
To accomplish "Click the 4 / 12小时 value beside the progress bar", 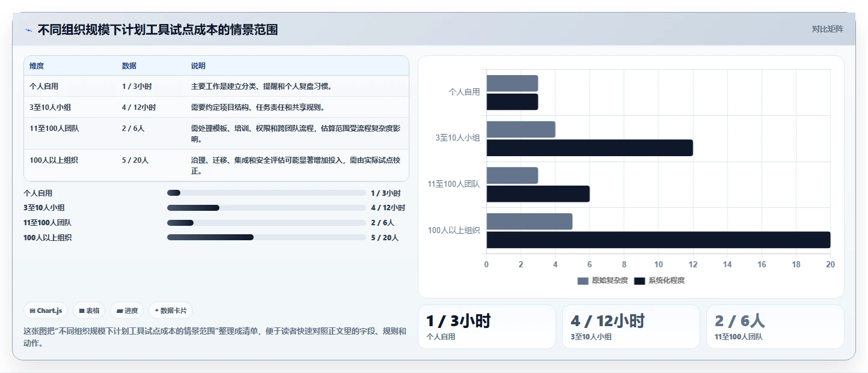I will coord(388,208).
